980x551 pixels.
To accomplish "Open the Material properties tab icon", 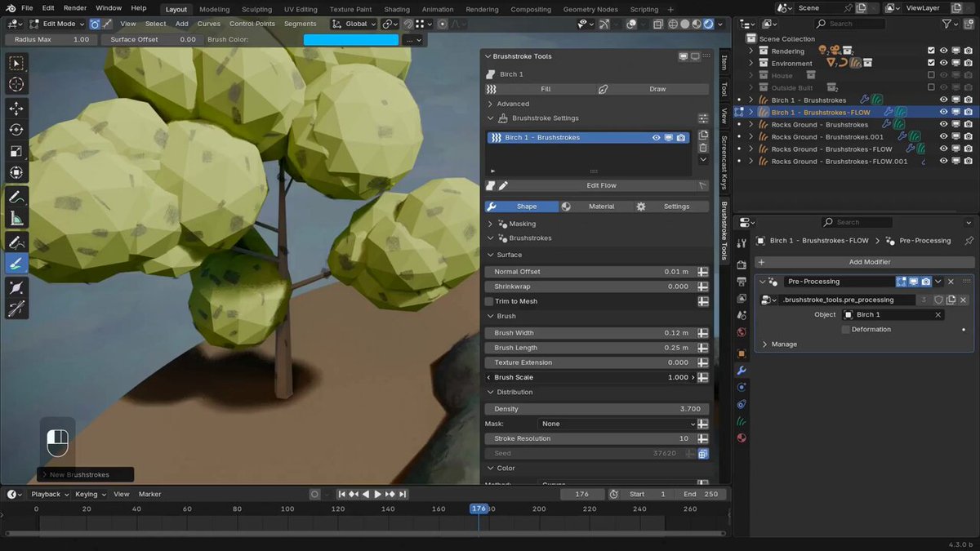I will click(x=742, y=438).
